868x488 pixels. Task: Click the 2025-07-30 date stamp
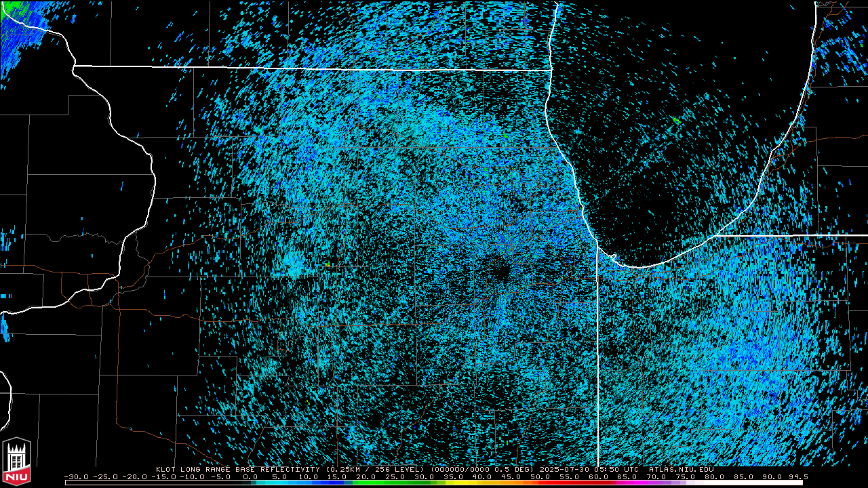(x=564, y=469)
